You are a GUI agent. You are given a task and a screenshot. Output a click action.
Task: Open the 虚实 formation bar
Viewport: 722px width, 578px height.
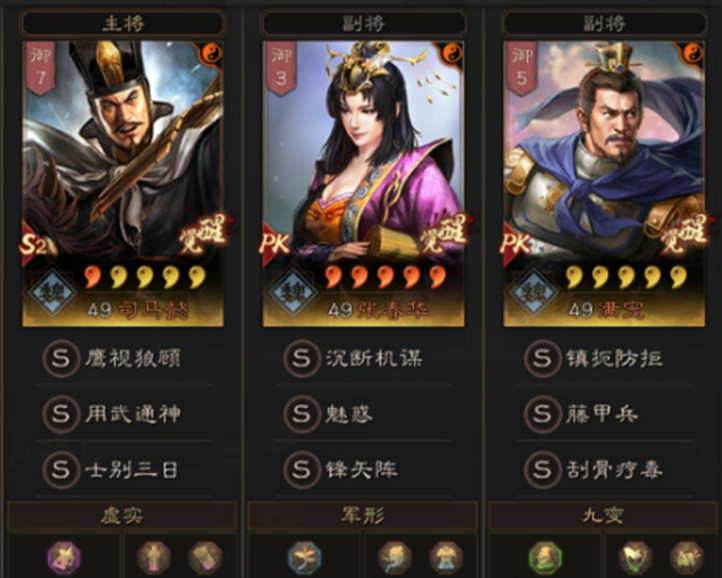(122, 515)
